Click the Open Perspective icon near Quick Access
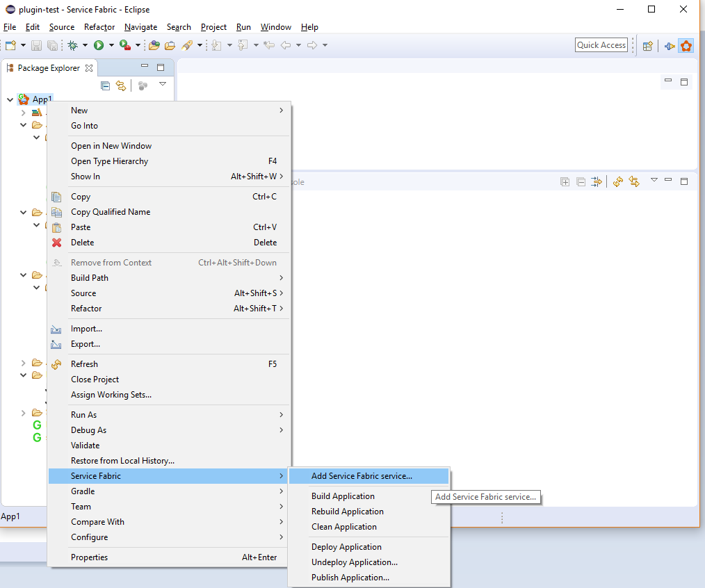 coord(647,46)
